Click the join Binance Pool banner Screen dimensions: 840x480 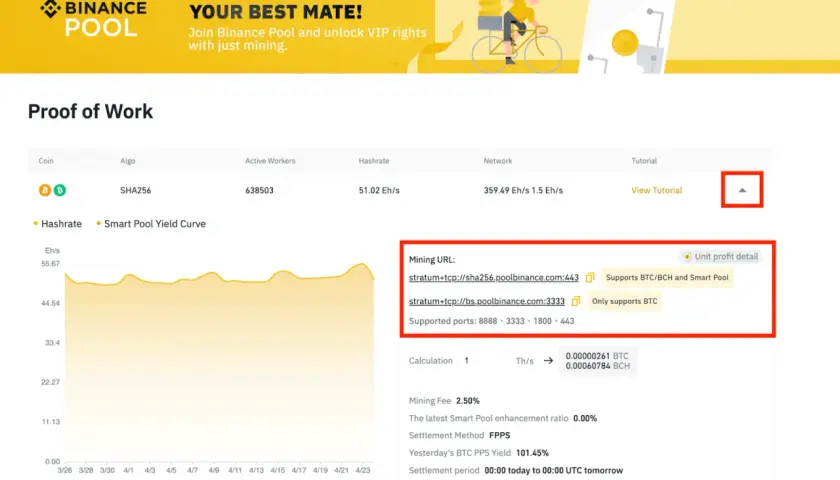[420, 36]
